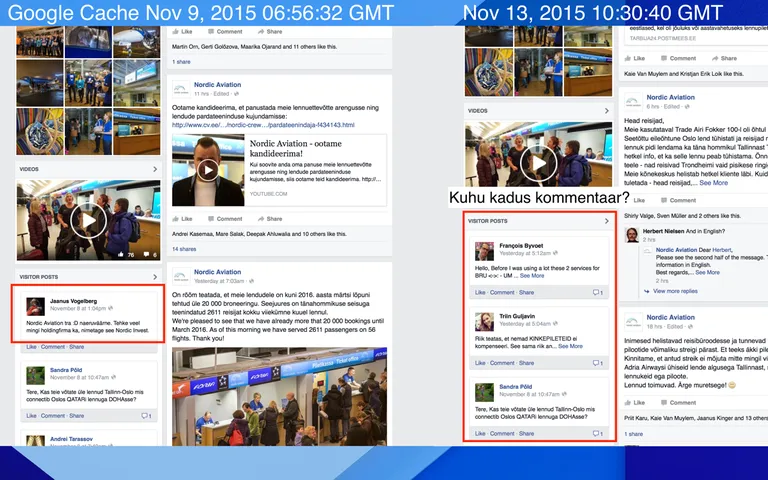The image size is (768, 480).
Task: Open François Byvoet's profile picture
Action: coord(484,251)
